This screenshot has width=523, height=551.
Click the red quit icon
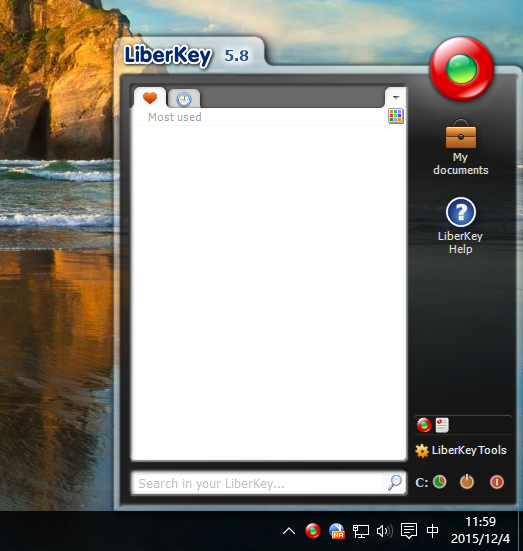pos(497,482)
